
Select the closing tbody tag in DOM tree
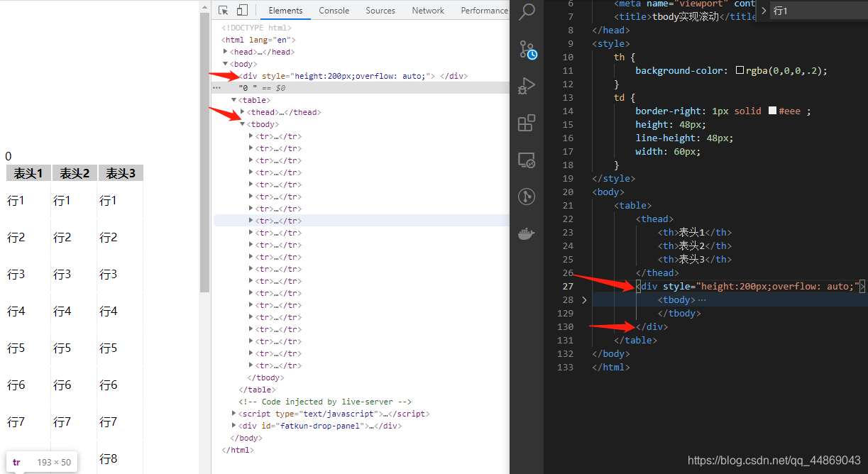tap(265, 377)
